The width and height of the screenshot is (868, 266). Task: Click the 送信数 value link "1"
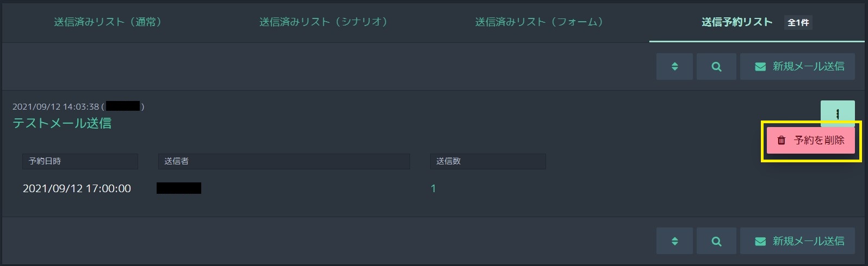click(x=433, y=188)
